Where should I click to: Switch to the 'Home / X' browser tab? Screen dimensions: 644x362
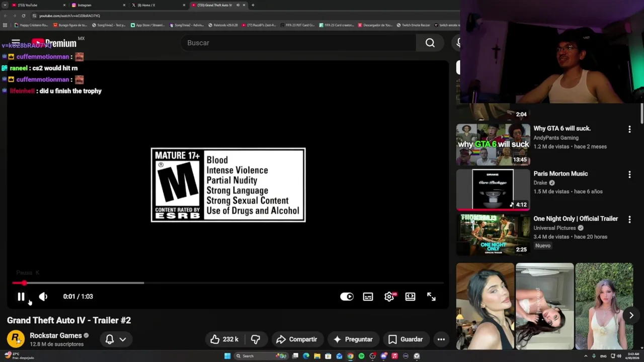pyautogui.click(x=155, y=5)
